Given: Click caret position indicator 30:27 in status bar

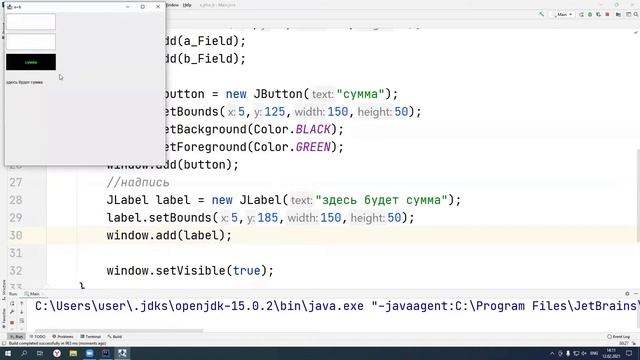Looking at the screenshot, I should click(x=623, y=344).
